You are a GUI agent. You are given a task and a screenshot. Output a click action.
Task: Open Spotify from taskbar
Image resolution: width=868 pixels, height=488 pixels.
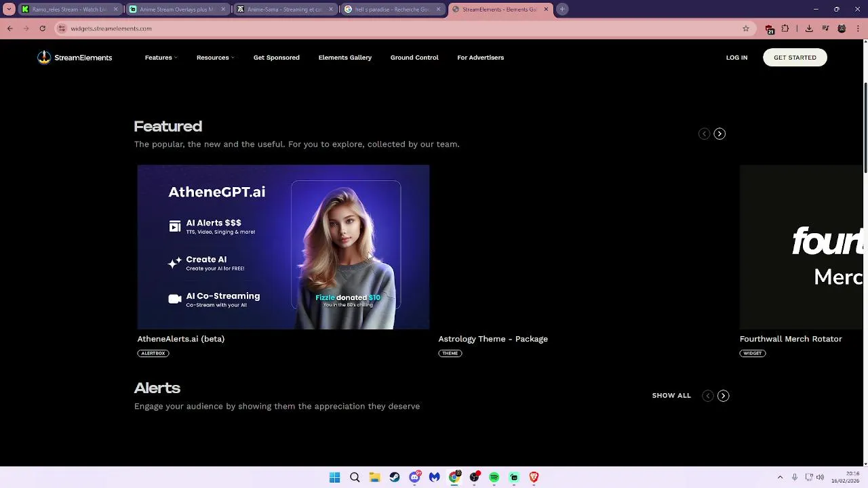(494, 478)
